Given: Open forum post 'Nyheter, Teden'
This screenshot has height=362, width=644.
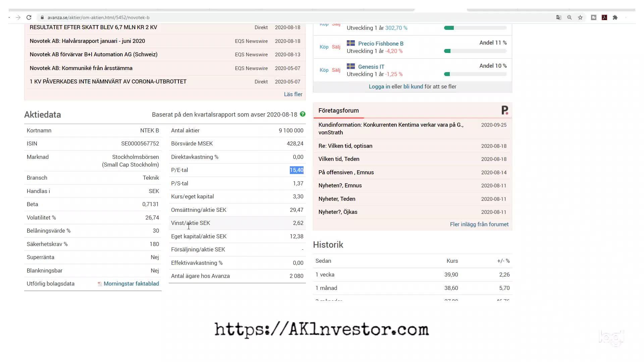Looking at the screenshot, I should [337, 199].
